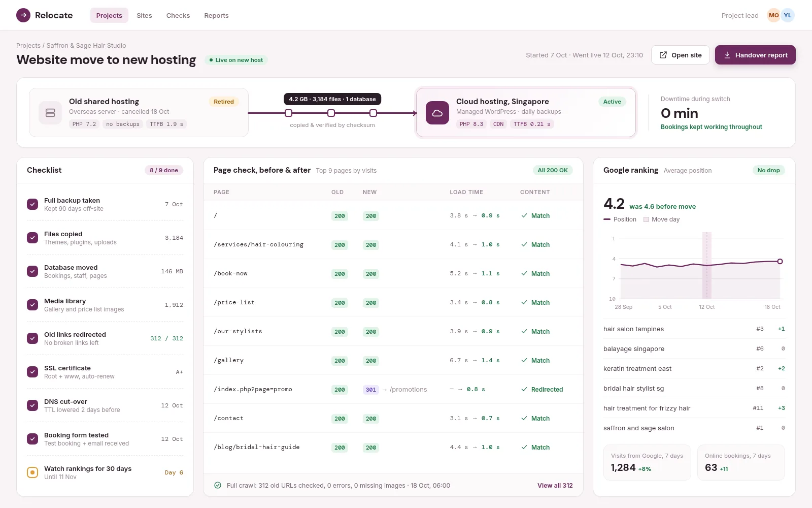
Task: Click the '8 / 9 done' checklist badge
Action: (x=164, y=170)
